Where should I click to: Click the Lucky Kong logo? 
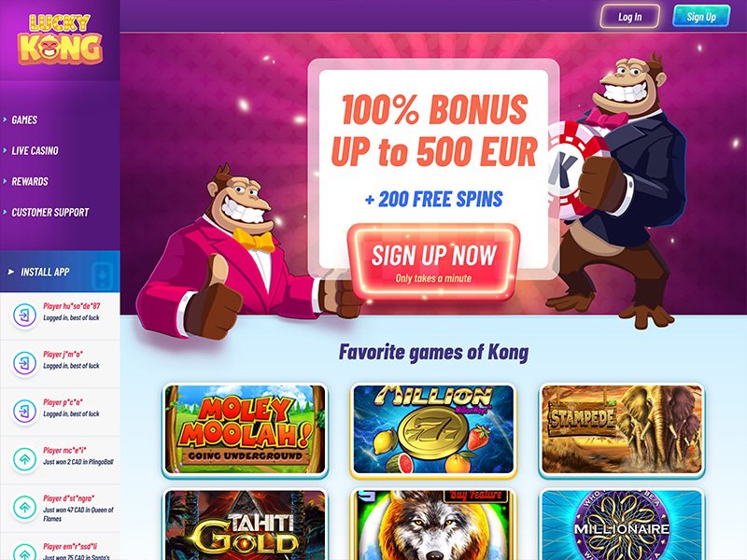click(x=60, y=39)
